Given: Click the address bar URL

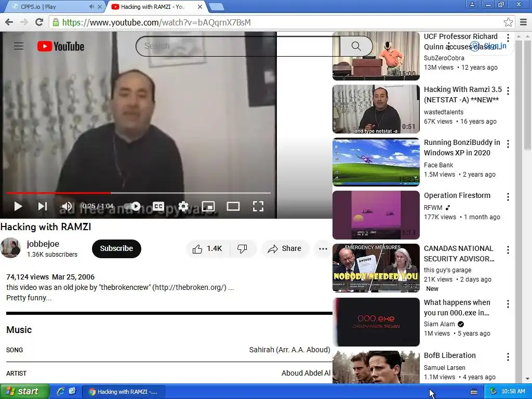Looking at the screenshot, I should pos(157,22).
